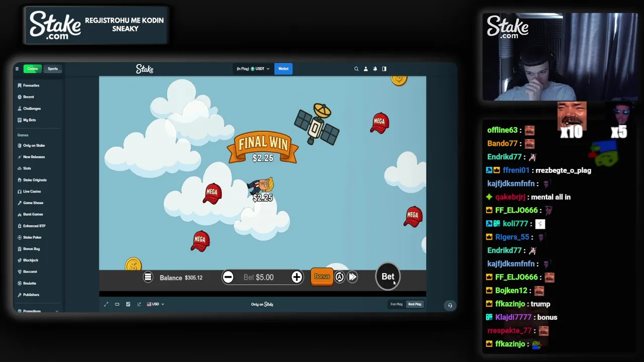This screenshot has height=362, width=644.
Task: Open the user profile icon
Action: 366,69
